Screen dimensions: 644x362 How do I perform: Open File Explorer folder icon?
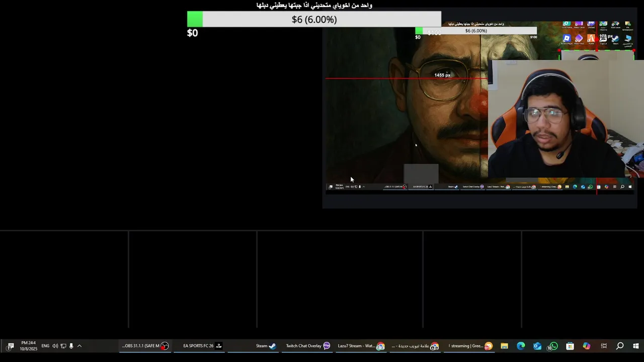click(504, 346)
